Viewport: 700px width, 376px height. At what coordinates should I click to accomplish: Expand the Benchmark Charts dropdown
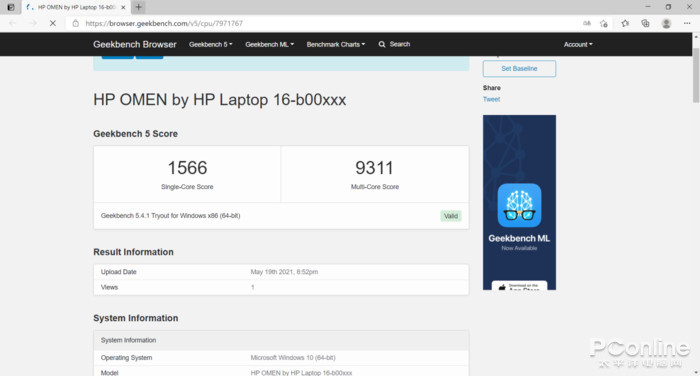(336, 44)
